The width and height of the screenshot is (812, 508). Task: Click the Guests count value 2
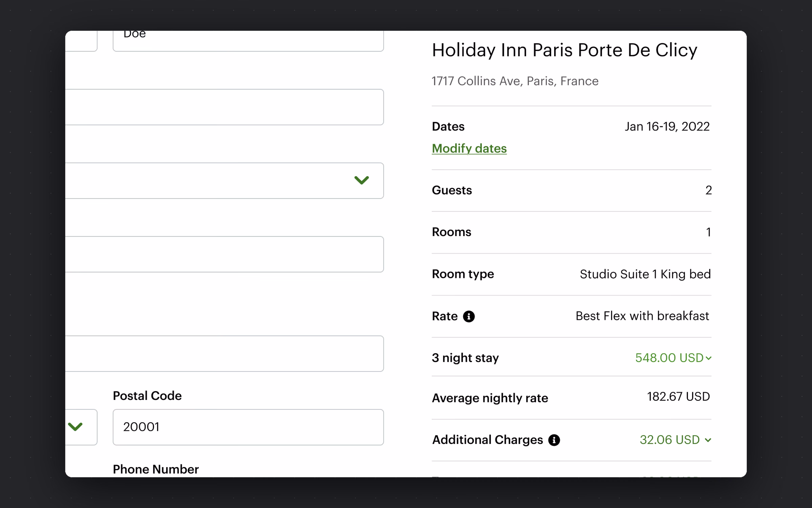pyautogui.click(x=708, y=190)
